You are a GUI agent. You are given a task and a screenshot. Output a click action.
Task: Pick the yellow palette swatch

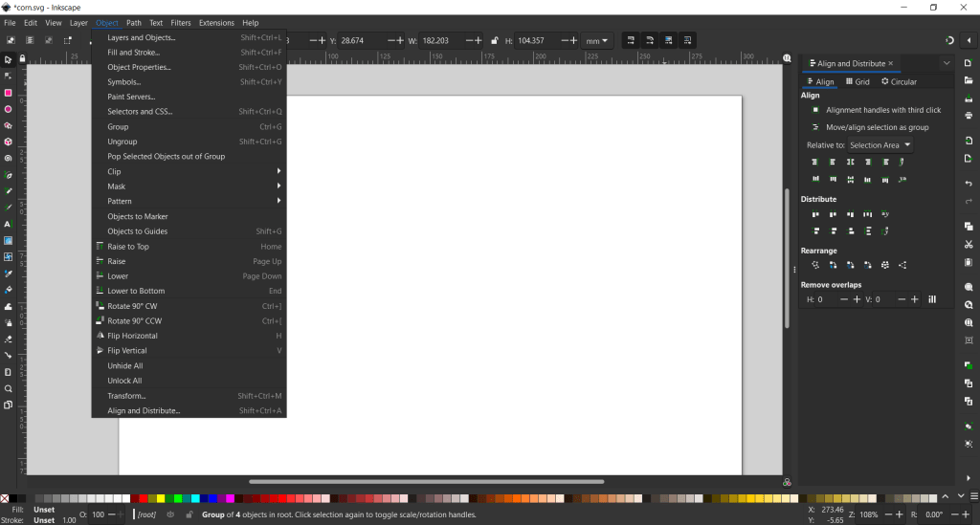coord(161,498)
